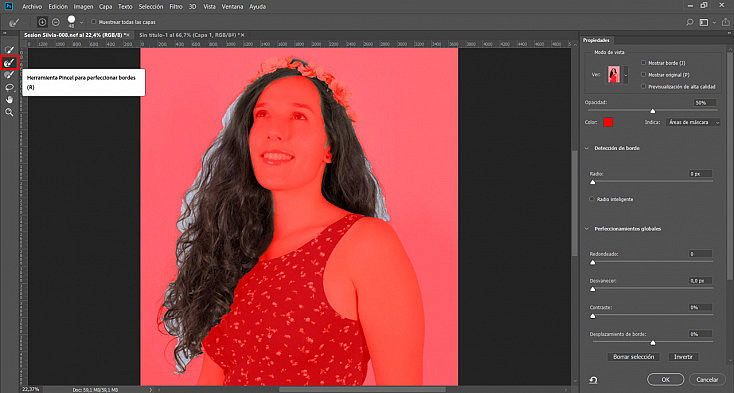Click the Desplazamiento de borde slider handle
The width and height of the screenshot is (734, 393).
(653, 343)
